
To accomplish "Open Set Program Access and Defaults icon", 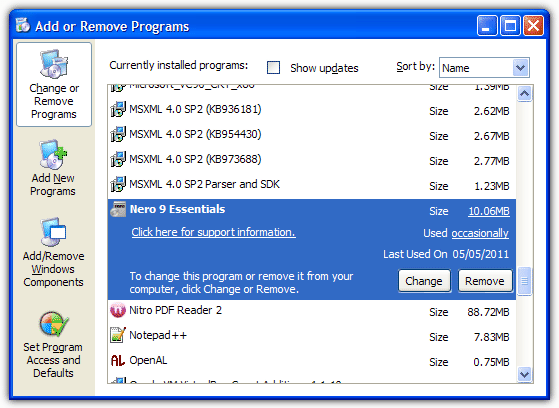I will 53,324.
